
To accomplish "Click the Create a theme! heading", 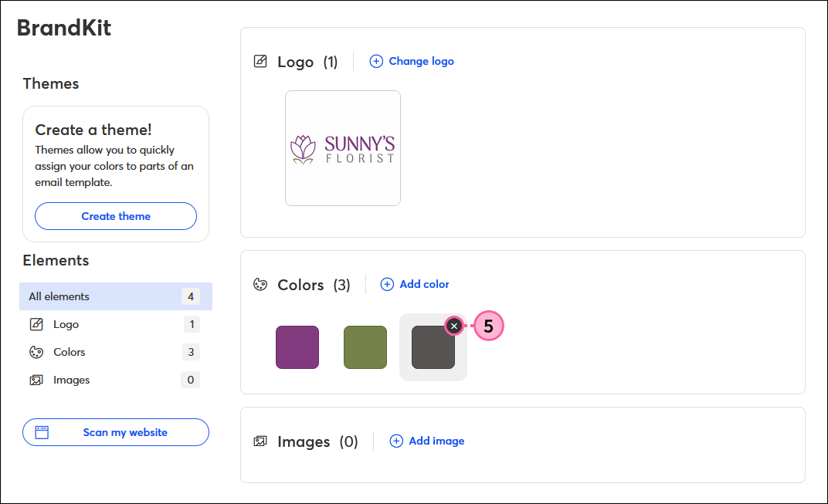I will click(93, 130).
